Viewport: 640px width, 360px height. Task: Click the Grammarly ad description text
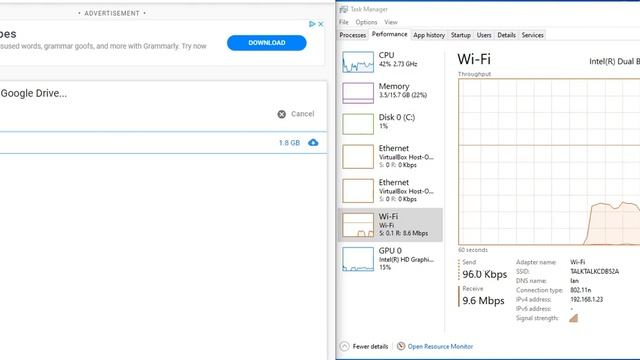click(x=103, y=46)
